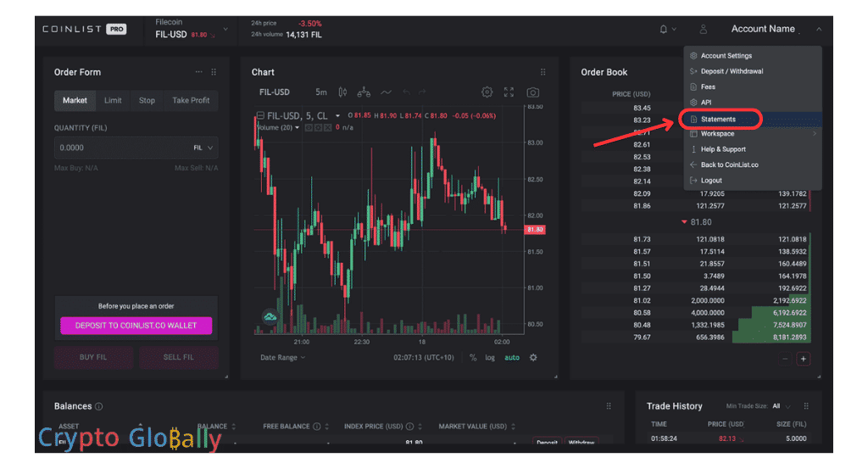Take a chart snapshot with camera icon
This screenshot has width=868, height=469.
click(532, 92)
